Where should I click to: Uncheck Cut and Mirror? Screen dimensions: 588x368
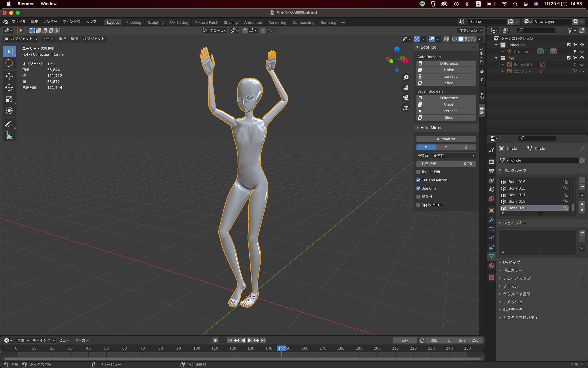click(x=418, y=180)
